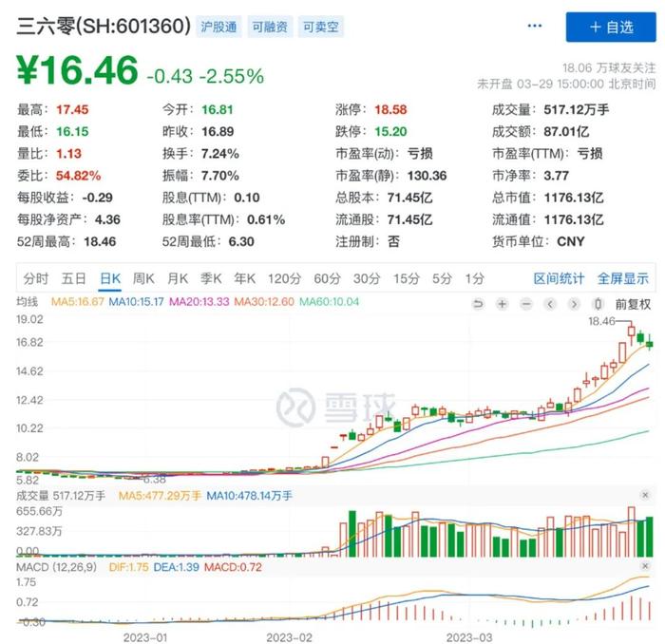Reset chart with the undo arrow icon
Screen dimensions: 665x644
478,304
